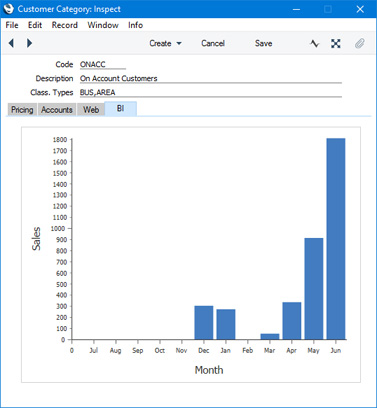The height and width of the screenshot is (408, 377).
Task: Select the June sales bar in chart
Action: point(336,239)
